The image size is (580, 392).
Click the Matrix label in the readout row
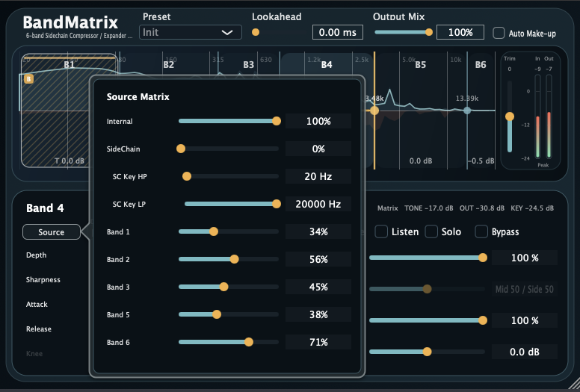[x=388, y=208]
